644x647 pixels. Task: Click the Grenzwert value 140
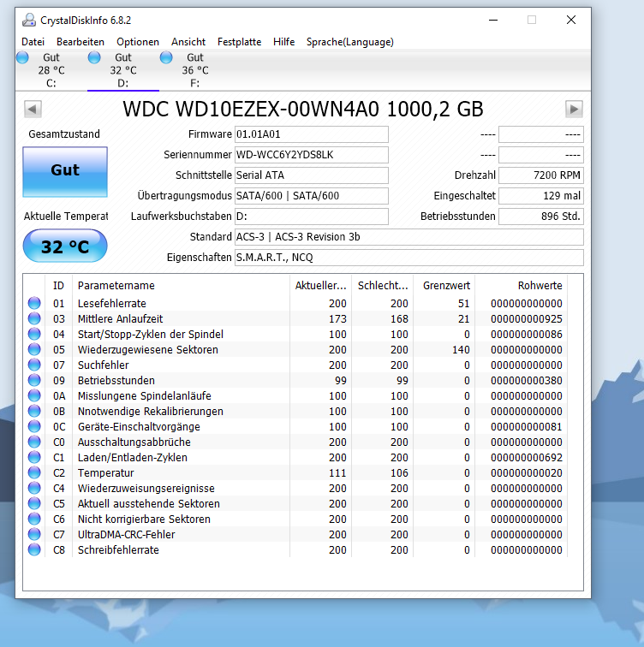461,349
